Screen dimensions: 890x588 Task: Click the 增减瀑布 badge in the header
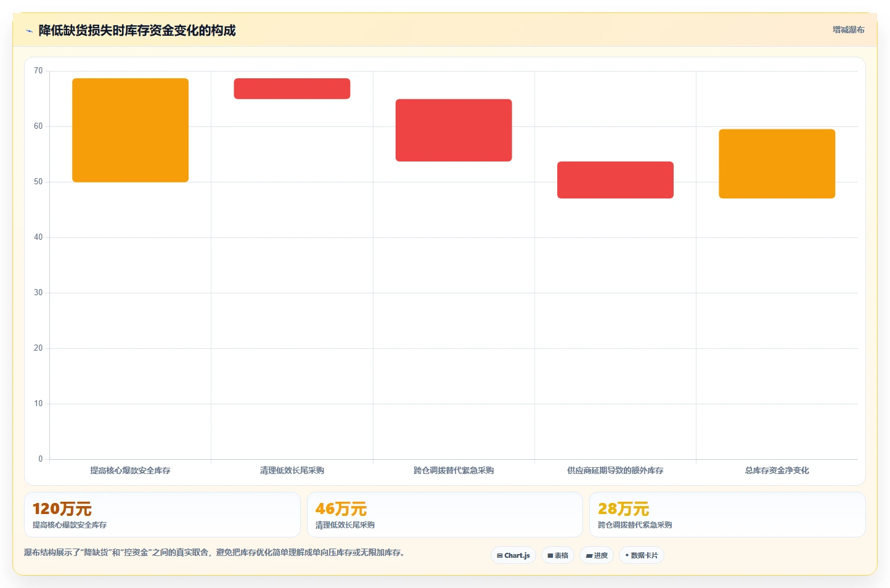(848, 30)
